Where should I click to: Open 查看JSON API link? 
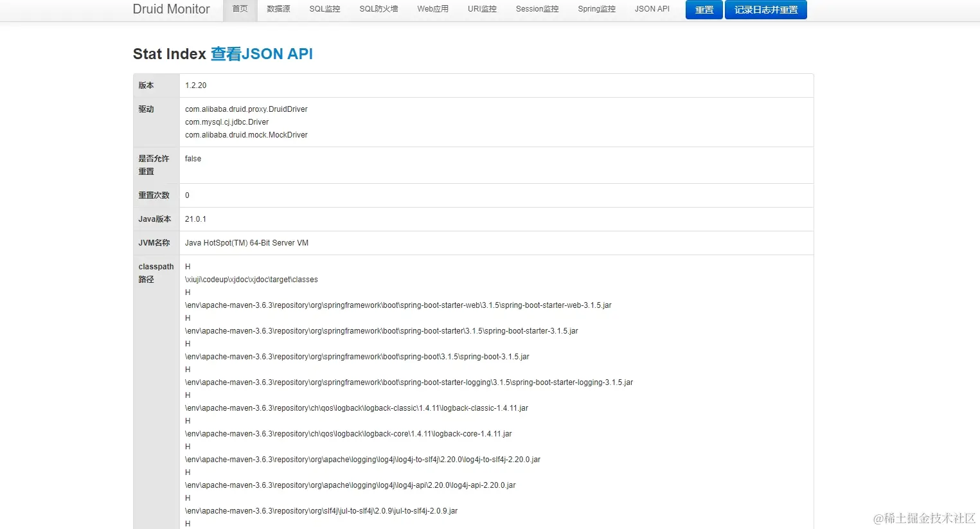(x=262, y=54)
